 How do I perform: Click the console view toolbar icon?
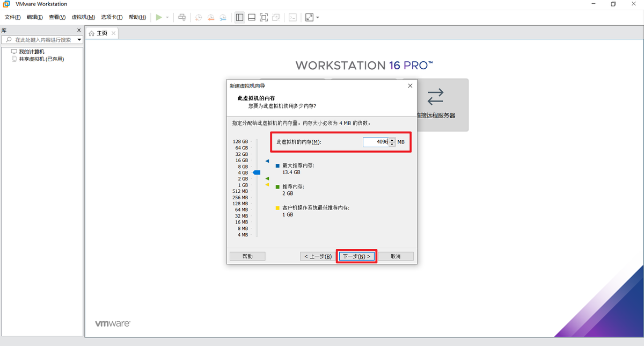point(292,17)
